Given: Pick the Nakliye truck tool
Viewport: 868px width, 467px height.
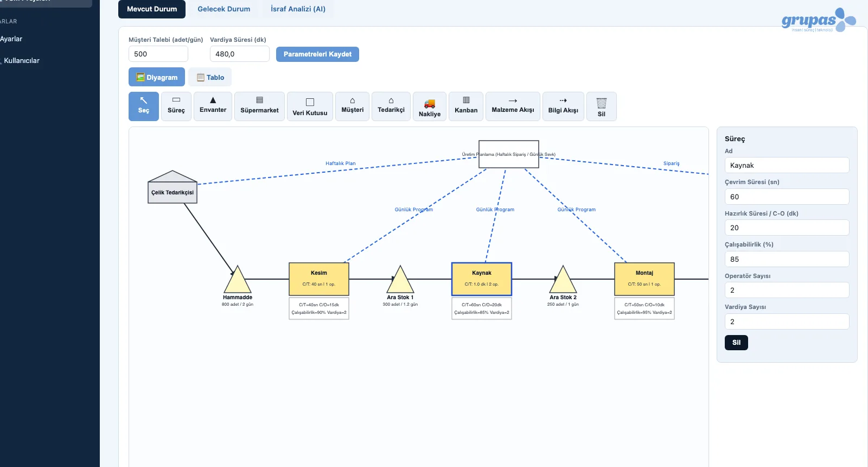Looking at the screenshot, I should tap(430, 106).
